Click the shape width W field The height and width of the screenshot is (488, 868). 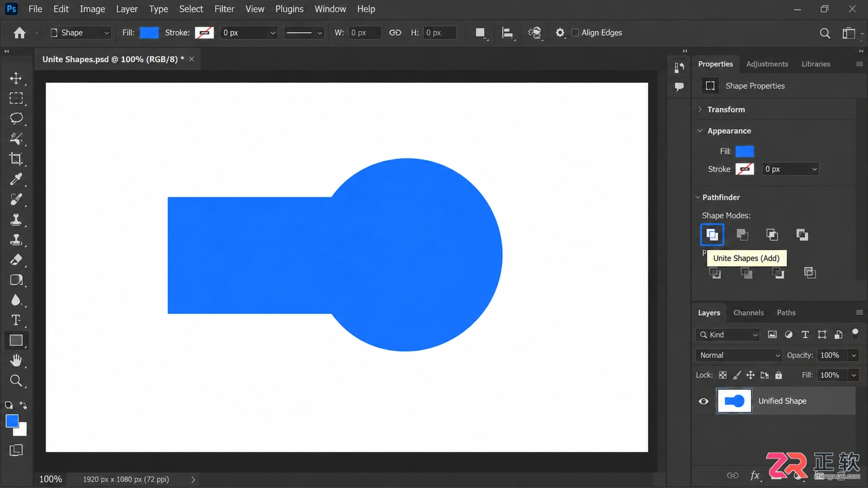(364, 33)
